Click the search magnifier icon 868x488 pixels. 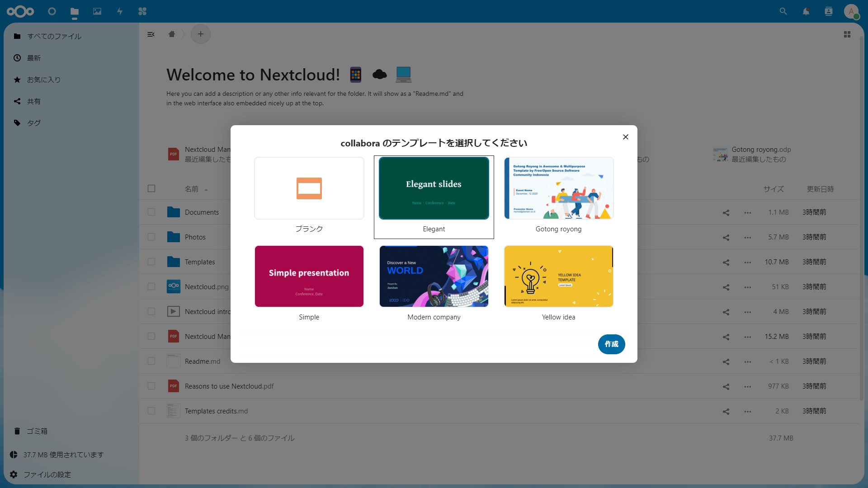point(783,11)
